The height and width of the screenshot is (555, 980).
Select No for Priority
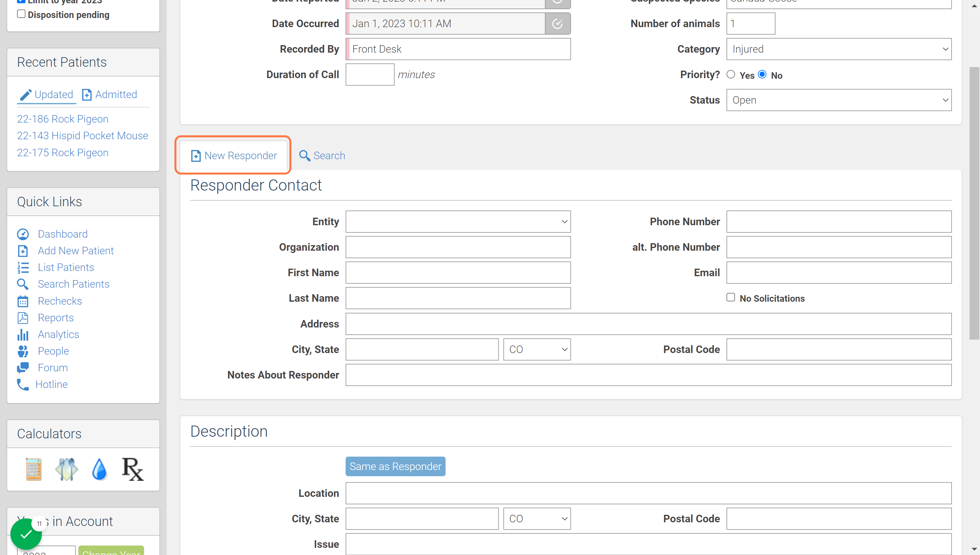pos(762,74)
